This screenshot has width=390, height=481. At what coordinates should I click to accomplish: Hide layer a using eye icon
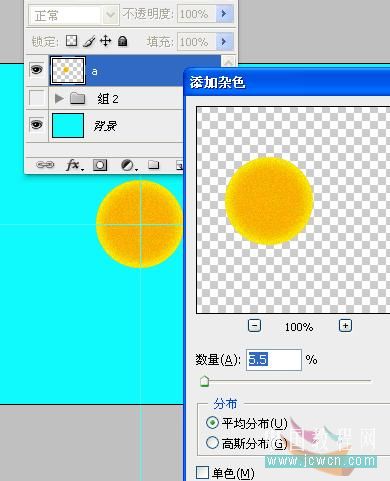[36, 70]
